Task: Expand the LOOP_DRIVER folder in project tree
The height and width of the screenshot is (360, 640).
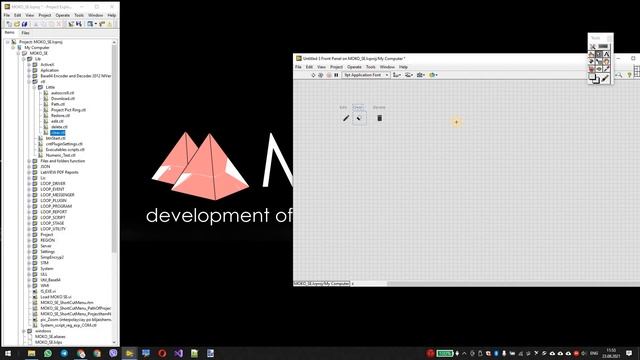Action: [29, 184]
